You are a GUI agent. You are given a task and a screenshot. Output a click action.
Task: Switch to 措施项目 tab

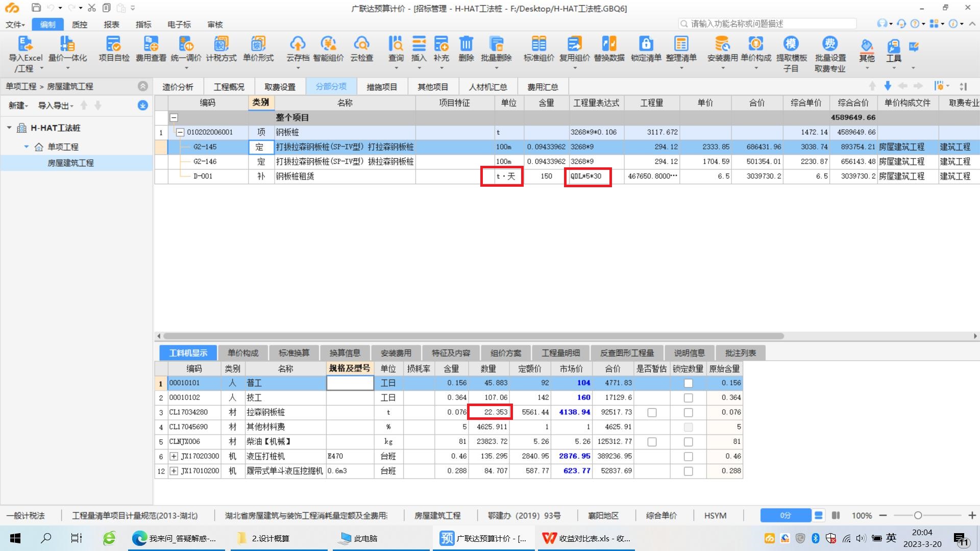pos(382,87)
